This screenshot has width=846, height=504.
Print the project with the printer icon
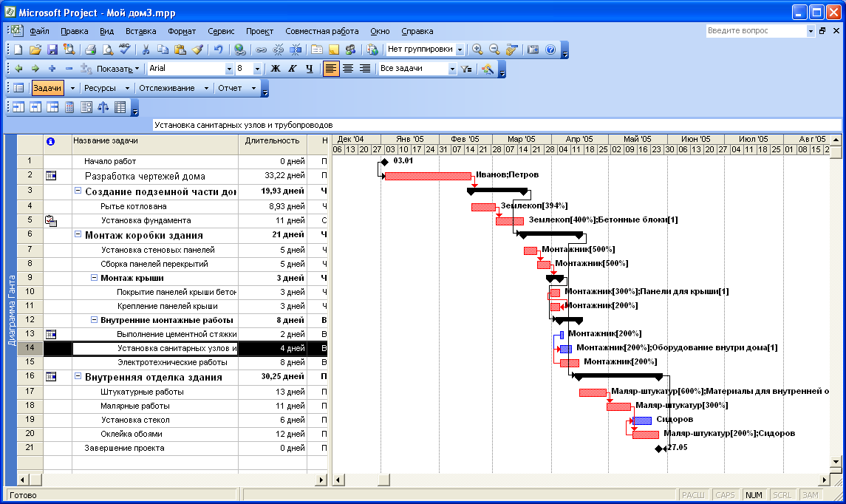point(90,50)
